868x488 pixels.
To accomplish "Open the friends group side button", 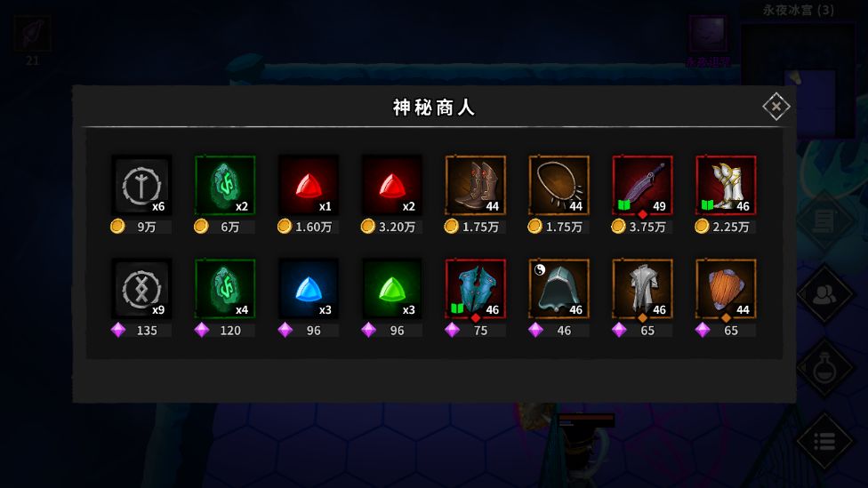I will (x=824, y=294).
